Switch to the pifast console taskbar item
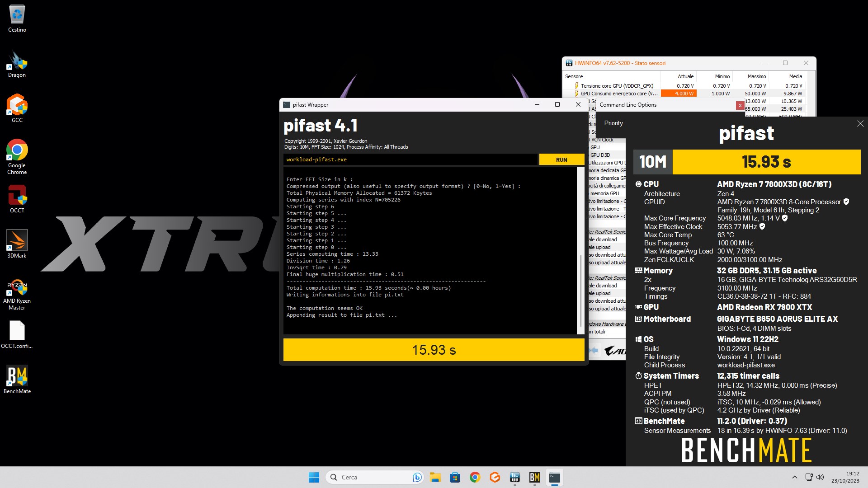 point(555,477)
